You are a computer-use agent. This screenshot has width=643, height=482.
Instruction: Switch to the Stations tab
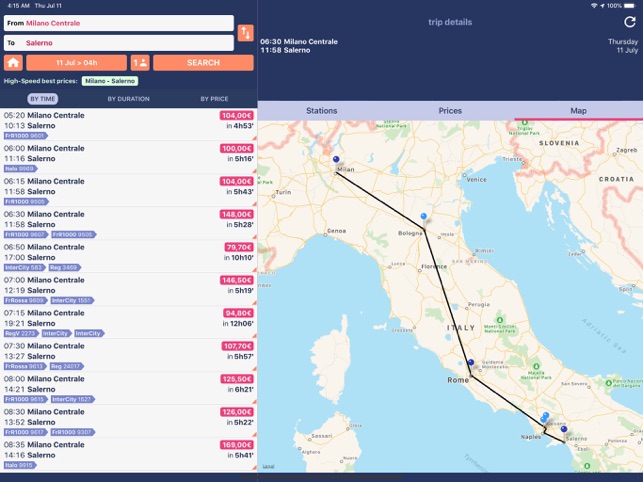point(322,111)
